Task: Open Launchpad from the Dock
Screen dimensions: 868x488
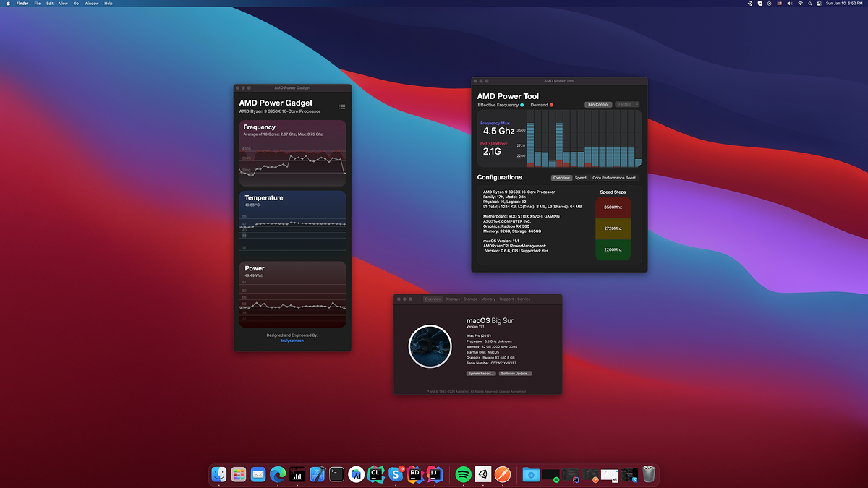Action: [x=239, y=474]
